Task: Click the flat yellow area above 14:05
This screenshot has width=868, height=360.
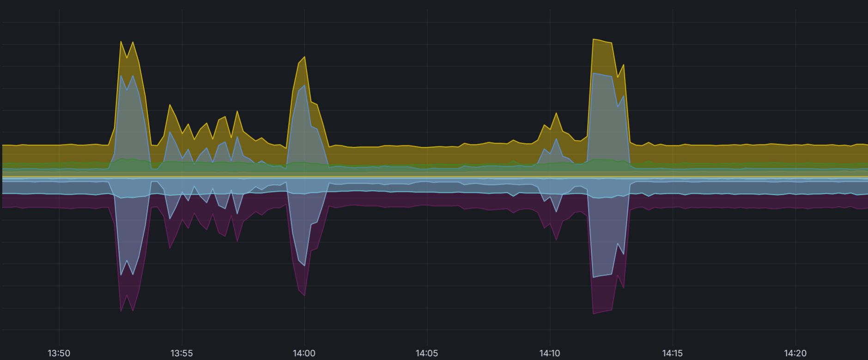Action: (427, 156)
